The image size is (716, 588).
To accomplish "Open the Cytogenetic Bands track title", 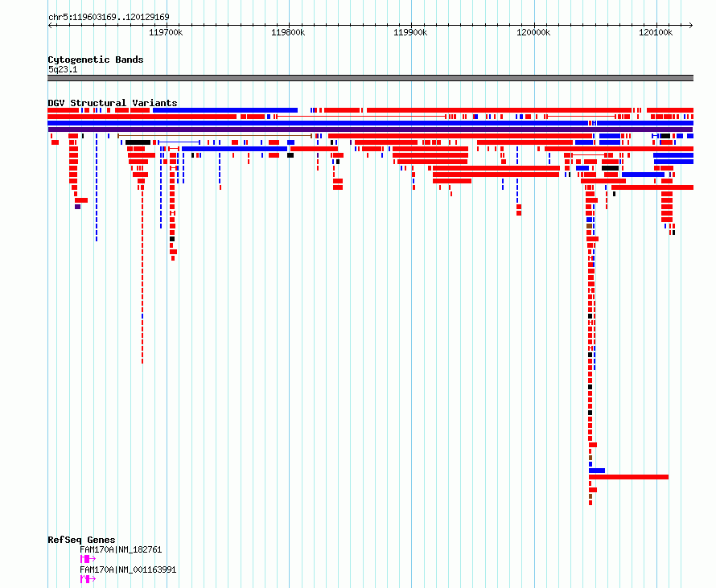I will (96, 60).
